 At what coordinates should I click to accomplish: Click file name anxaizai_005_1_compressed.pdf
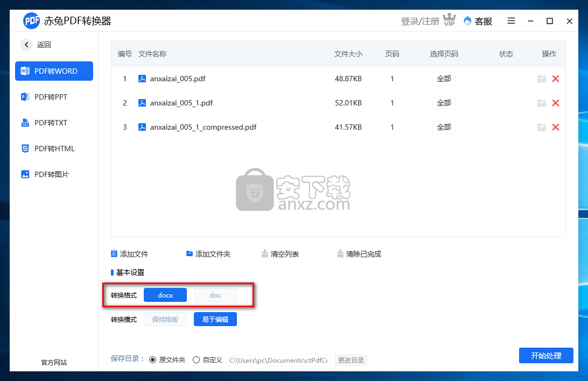tap(203, 127)
